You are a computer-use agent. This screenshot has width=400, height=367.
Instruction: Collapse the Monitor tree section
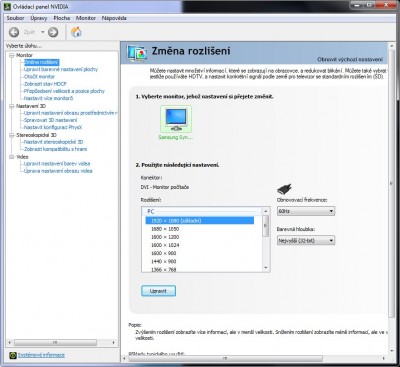coord(12,55)
